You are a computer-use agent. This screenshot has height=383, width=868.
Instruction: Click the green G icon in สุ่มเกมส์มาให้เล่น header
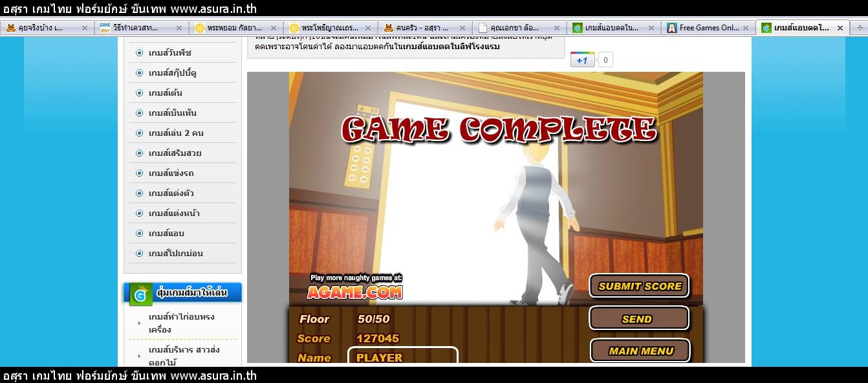[140, 294]
